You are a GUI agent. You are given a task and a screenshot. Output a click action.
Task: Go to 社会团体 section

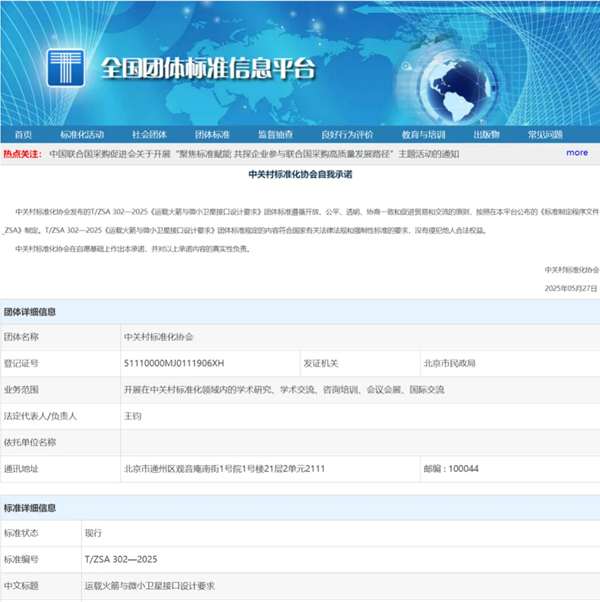click(149, 135)
